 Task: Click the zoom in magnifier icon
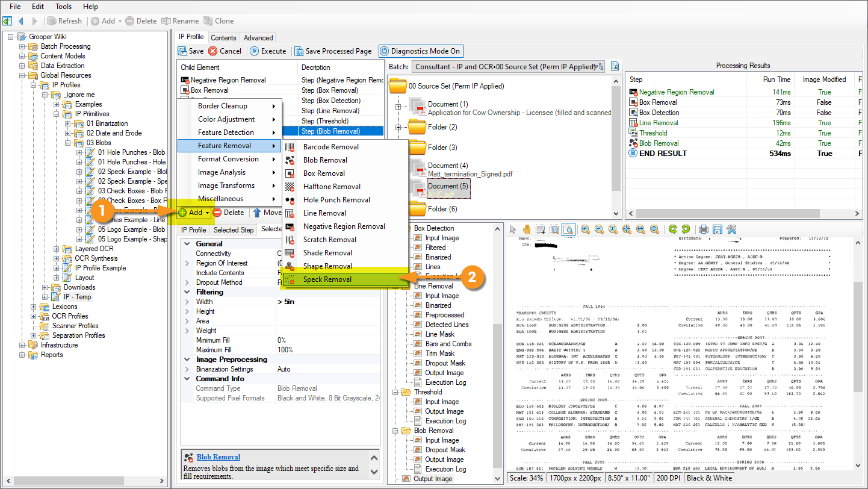[x=585, y=229]
